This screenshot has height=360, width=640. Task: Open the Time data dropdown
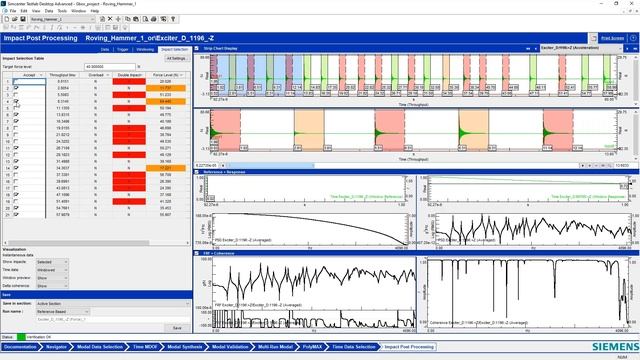click(x=52, y=270)
